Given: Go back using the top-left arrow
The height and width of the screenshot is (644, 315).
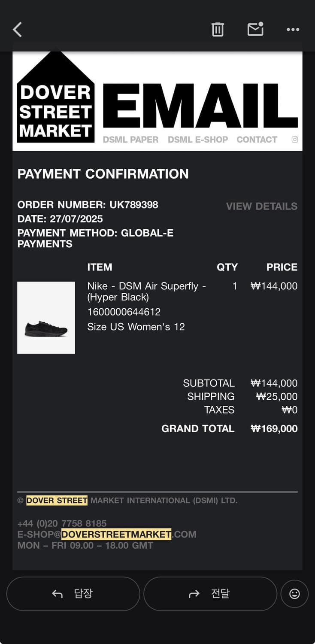Looking at the screenshot, I should (x=18, y=30).
